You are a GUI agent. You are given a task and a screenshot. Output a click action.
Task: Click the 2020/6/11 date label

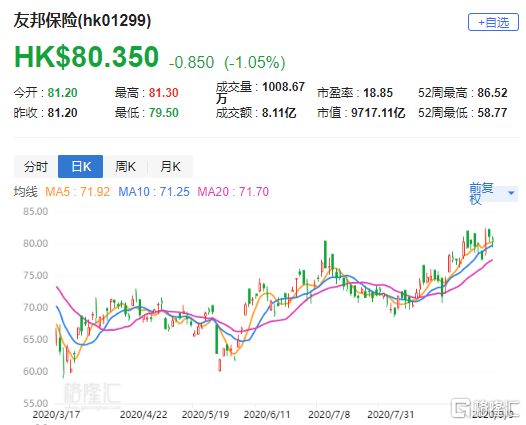coord(267,415)
